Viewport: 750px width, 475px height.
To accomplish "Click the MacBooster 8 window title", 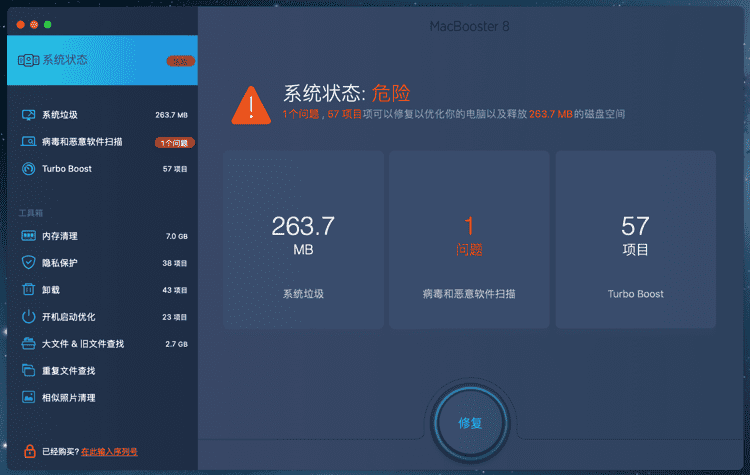I will pyautogui.click(x=469, y=26).
